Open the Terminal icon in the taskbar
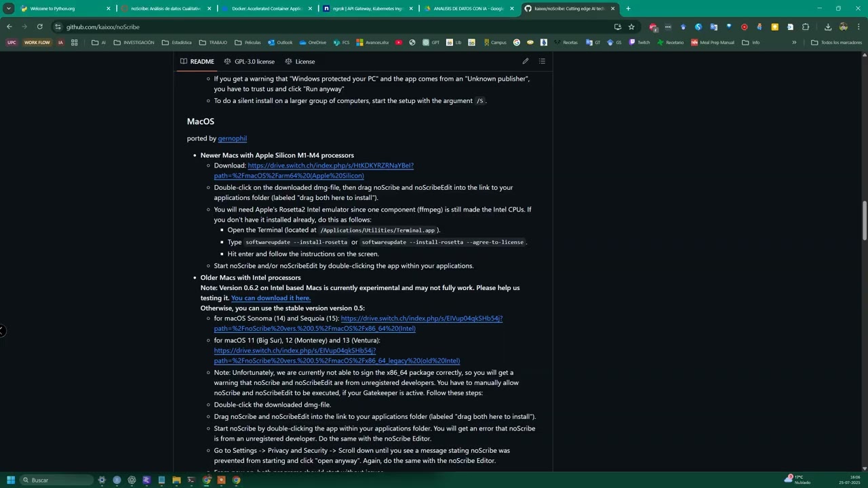 click(x=191, y=480)
